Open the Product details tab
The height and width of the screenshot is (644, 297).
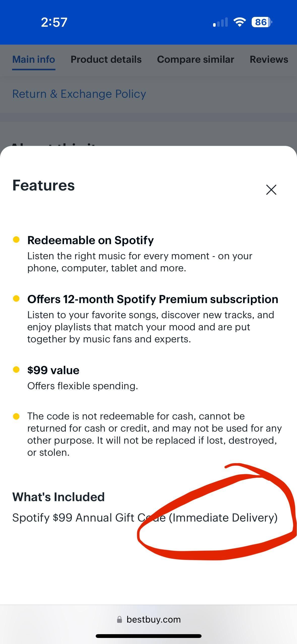(x=106, y=60)
